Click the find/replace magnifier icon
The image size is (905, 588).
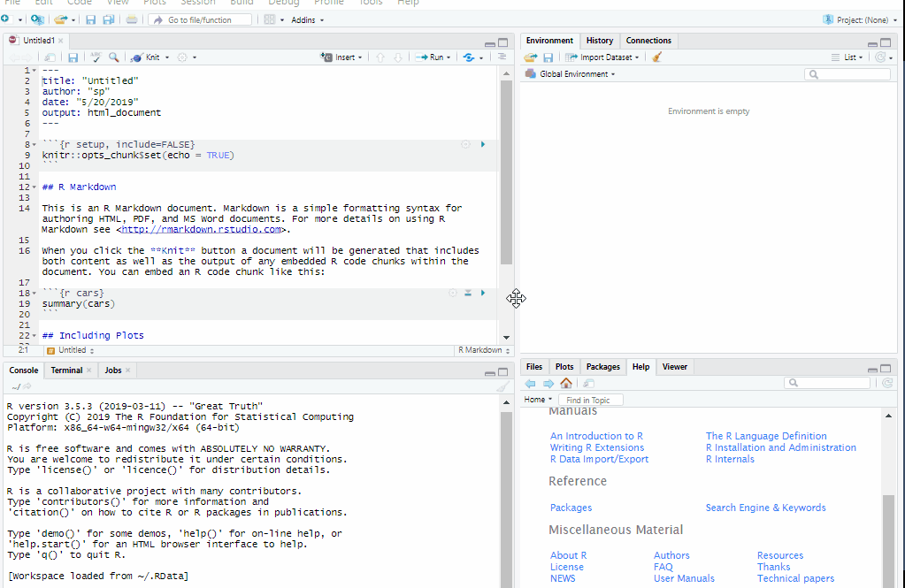click(x=114, y=57)
